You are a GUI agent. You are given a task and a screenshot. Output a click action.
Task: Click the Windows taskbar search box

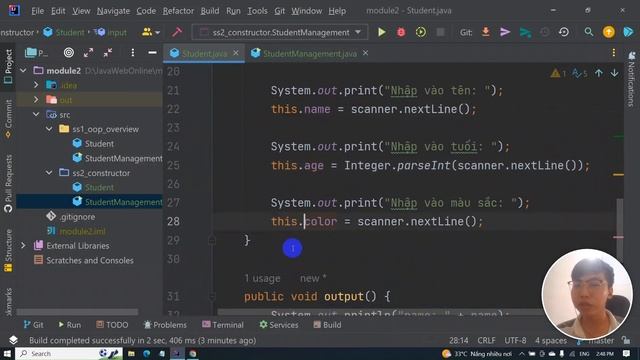69,353
